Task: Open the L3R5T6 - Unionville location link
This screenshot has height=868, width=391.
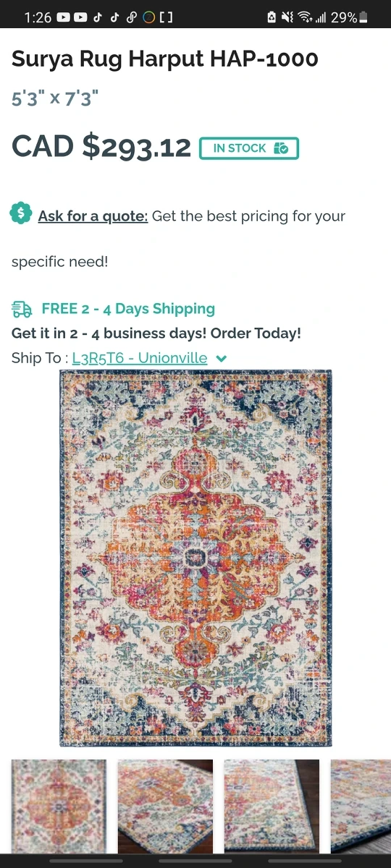Action: [x=140, y=358]
